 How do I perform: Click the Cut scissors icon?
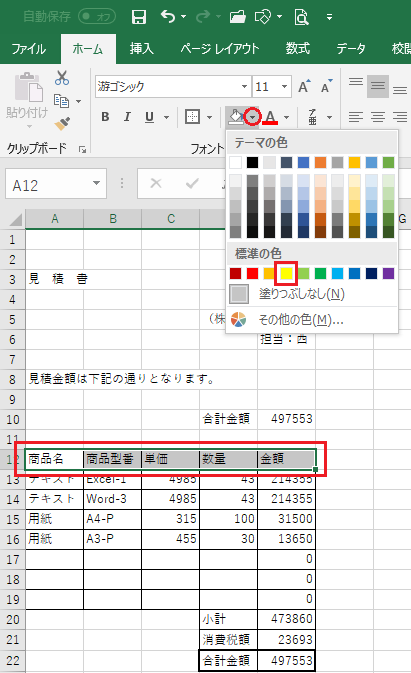point(62,78)
